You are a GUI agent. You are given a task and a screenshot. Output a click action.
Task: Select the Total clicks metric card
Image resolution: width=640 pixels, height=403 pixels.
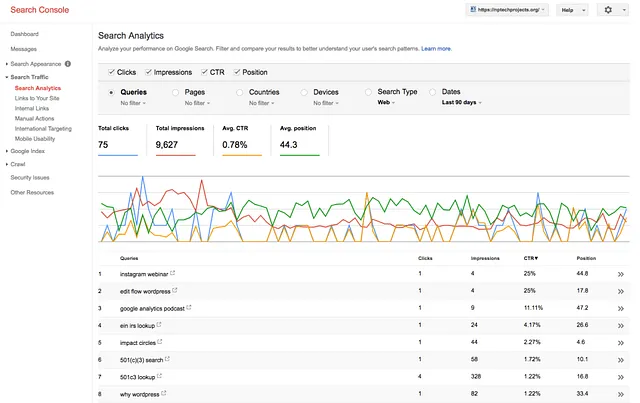point(118,140)
